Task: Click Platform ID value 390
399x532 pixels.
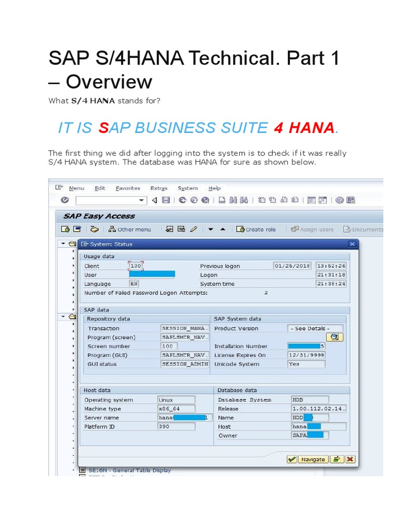Action: 177,427
